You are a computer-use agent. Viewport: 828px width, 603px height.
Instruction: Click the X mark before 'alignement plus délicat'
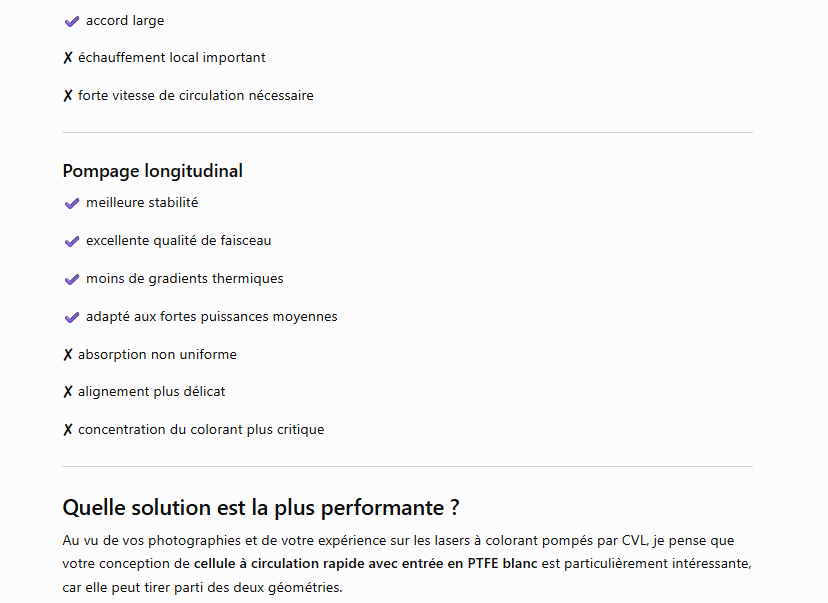(x=68, y=392)
